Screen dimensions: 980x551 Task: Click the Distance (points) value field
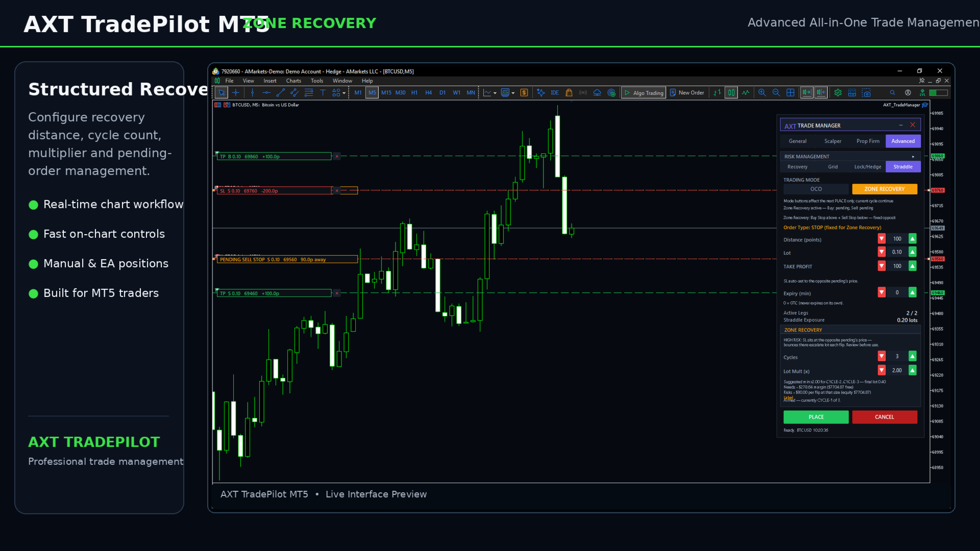tap(897, 239)
